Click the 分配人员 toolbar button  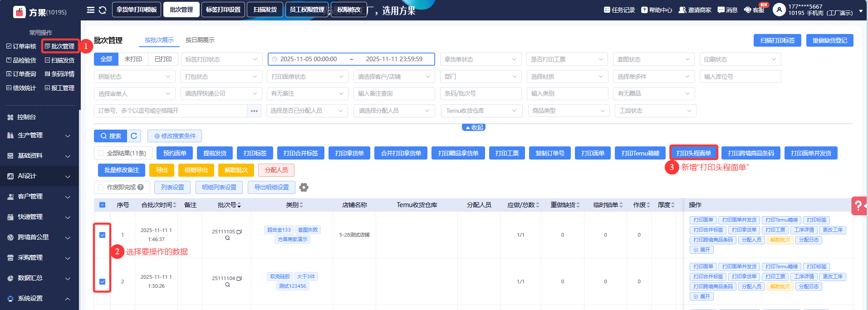[x=276, y=170]
